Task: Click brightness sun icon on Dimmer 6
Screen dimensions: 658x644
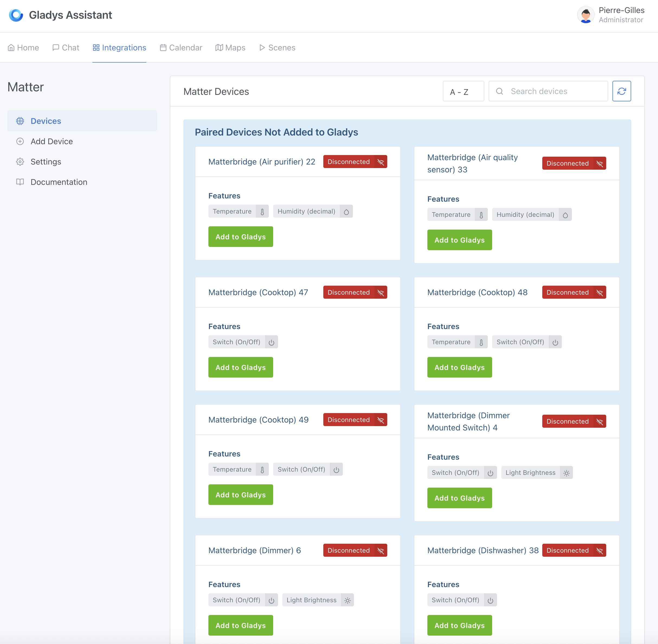Action: pos(347,600)
